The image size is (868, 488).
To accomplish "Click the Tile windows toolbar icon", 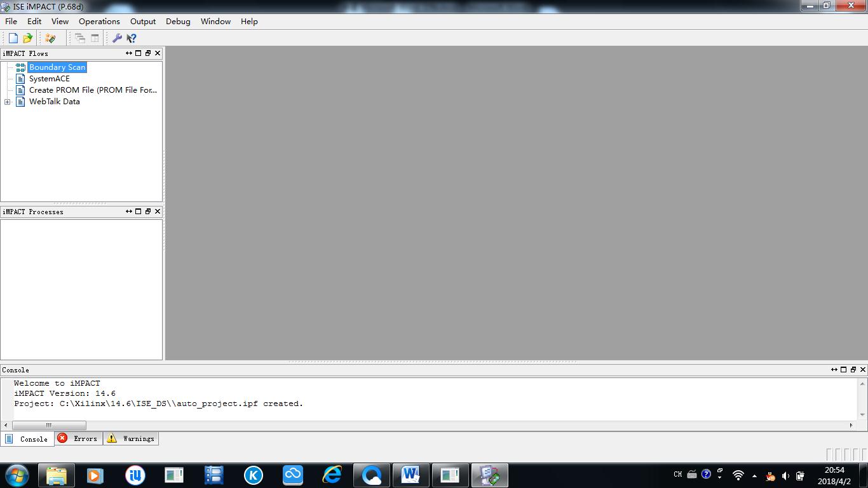I will click(x=95, y=38).
